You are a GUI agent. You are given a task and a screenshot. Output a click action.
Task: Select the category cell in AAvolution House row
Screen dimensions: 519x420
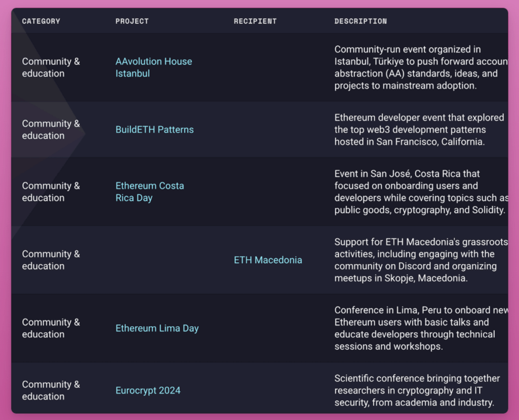click(x=51, y=68)
